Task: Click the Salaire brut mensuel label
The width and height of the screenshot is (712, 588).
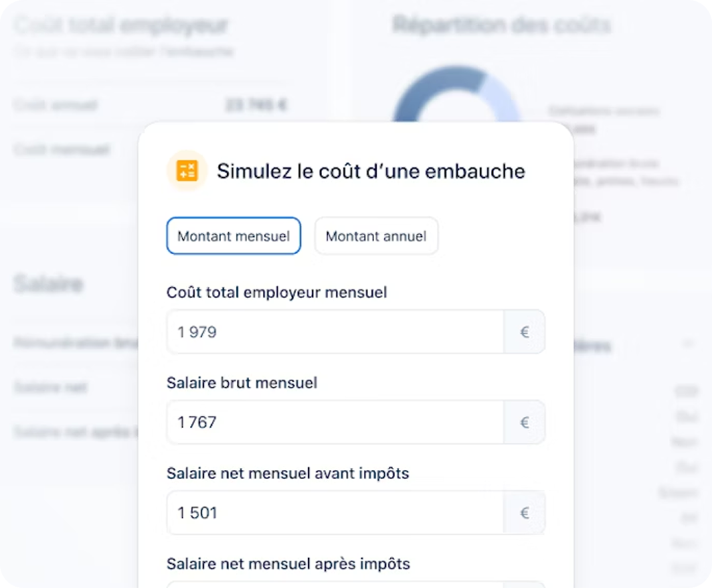Action: click(242, 383)
